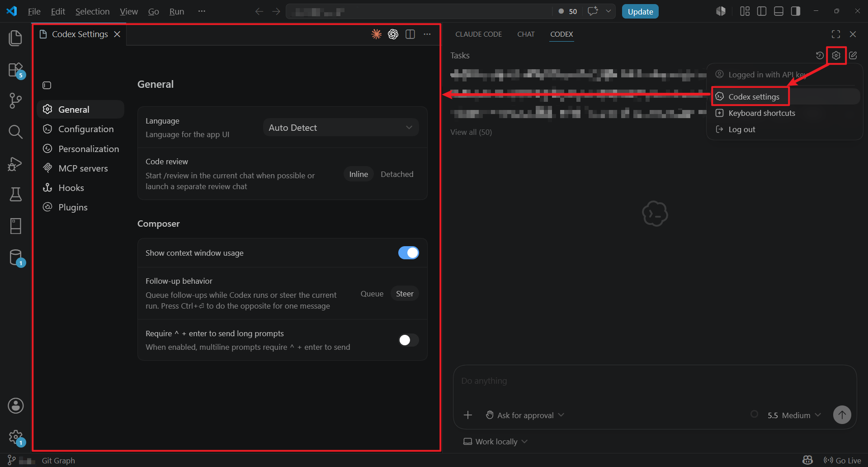This screenshot has width=868, height=467.
Task: Open the Work locally dropdown
Action: click(495, 441)
